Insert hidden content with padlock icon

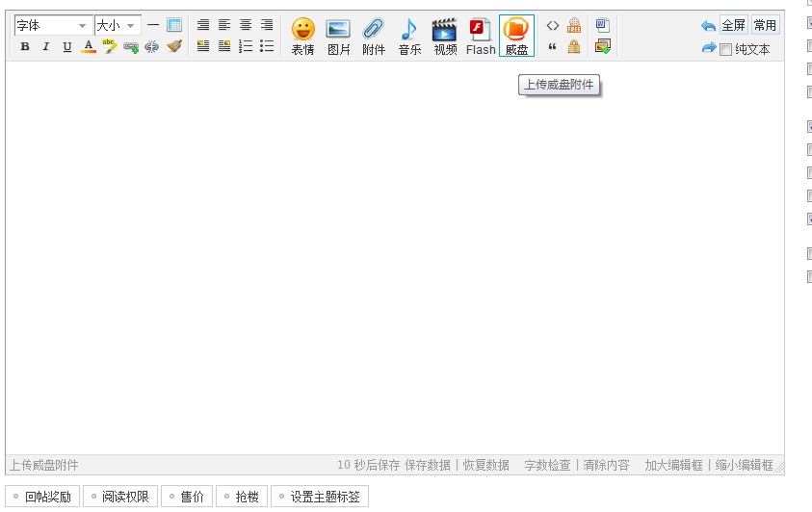pos(574,46)
